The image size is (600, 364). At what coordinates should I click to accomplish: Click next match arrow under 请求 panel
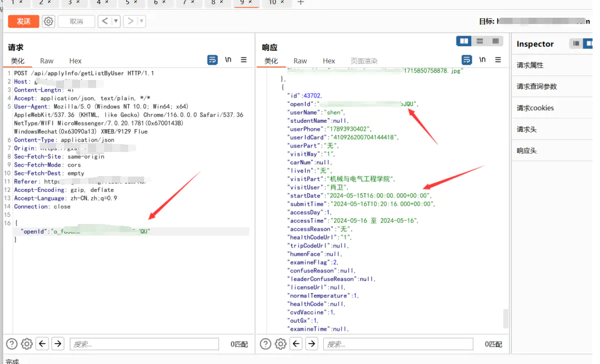tap(58, 344)
